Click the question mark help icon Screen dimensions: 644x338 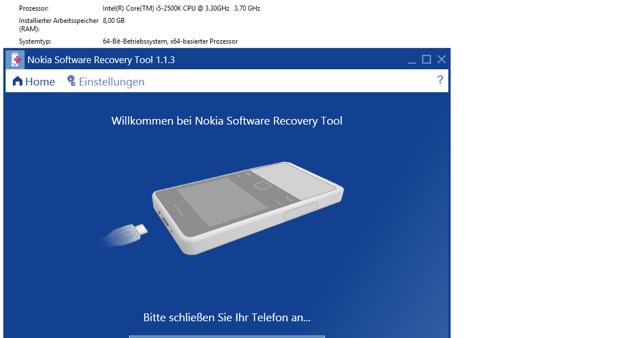pyautogui.click(x=440, y=80)
